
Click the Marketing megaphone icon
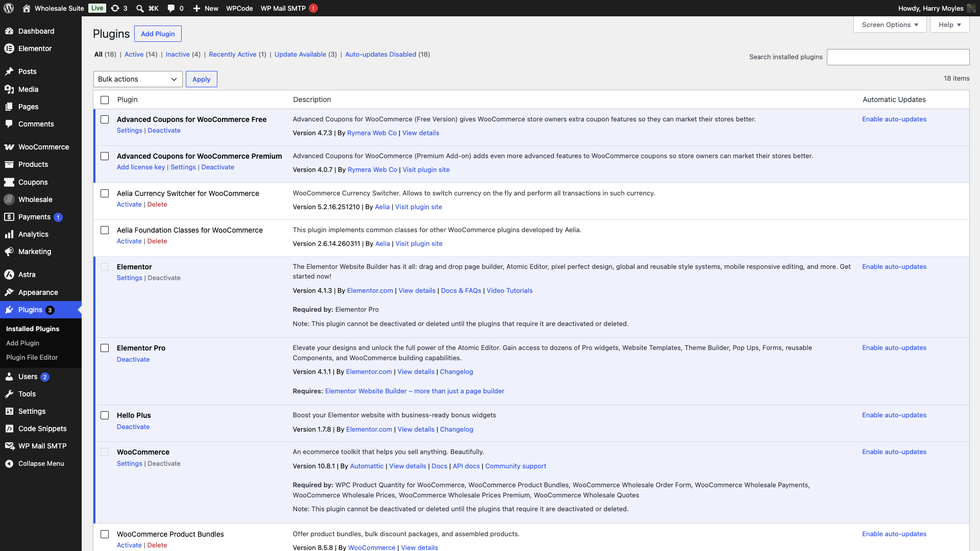9,252
